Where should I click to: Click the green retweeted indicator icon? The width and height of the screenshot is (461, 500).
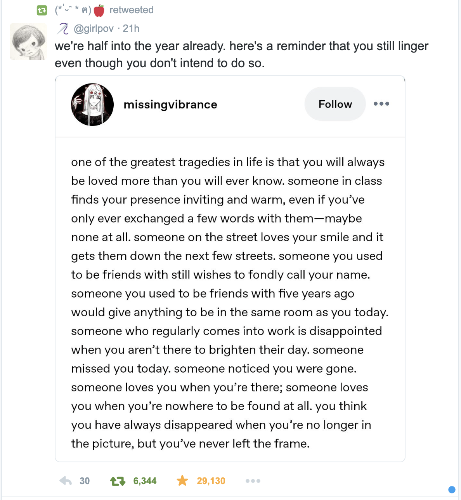(x=42, y=10)
